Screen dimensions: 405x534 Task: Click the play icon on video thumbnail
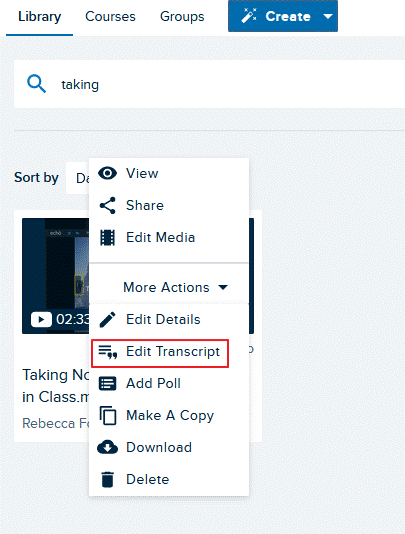pyautogui.click(x=41, y=319)
